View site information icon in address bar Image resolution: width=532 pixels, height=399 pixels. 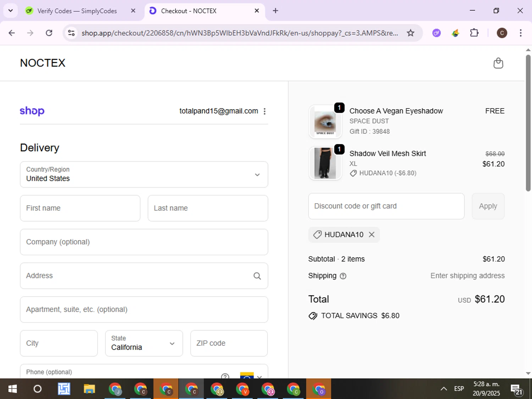pyautogui.click(x=71, y=33)
